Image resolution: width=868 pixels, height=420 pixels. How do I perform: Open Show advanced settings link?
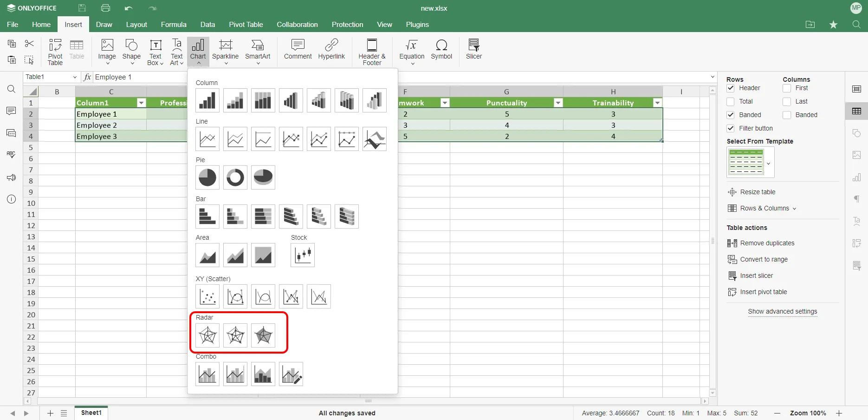coord(783,312)
